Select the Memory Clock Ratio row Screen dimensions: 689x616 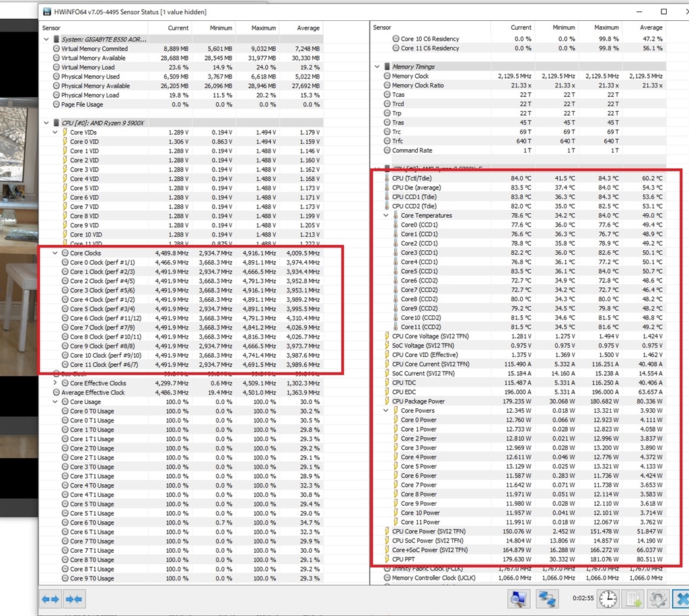519,85
